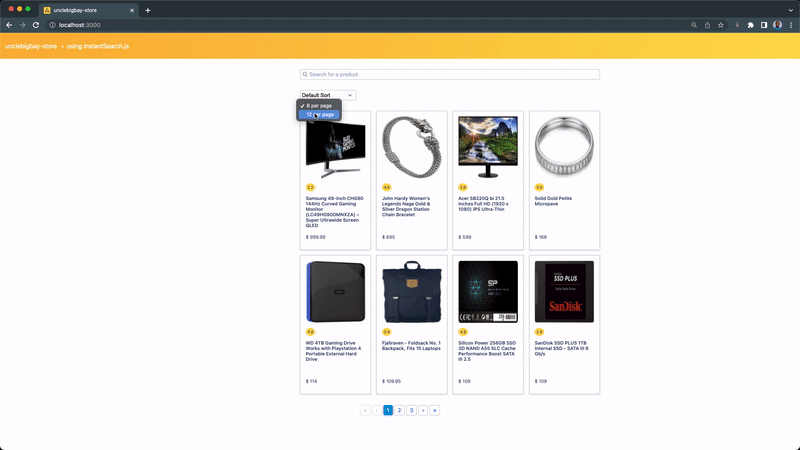Screen dimensions: 800x450
Task: Go to pagination page 2
Action: point(399,410)
